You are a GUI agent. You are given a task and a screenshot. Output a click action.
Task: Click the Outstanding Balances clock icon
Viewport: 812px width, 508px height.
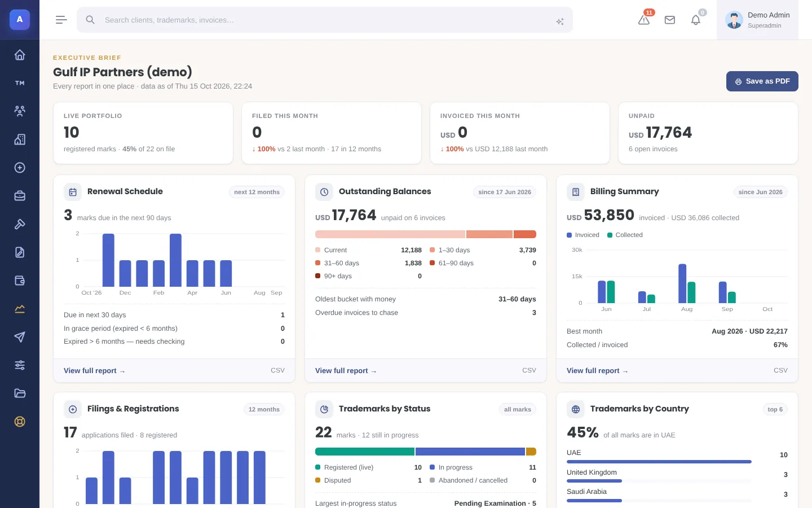click(324, 192)
